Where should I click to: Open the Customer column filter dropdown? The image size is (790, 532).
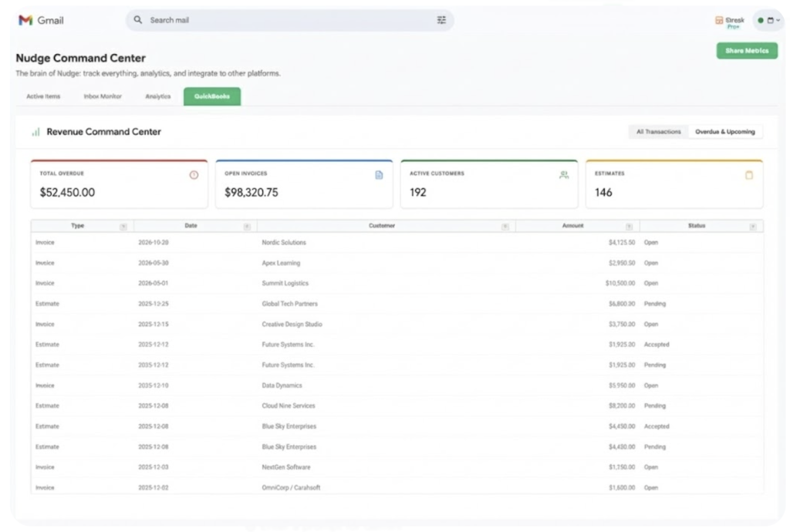tap(505, 227)
